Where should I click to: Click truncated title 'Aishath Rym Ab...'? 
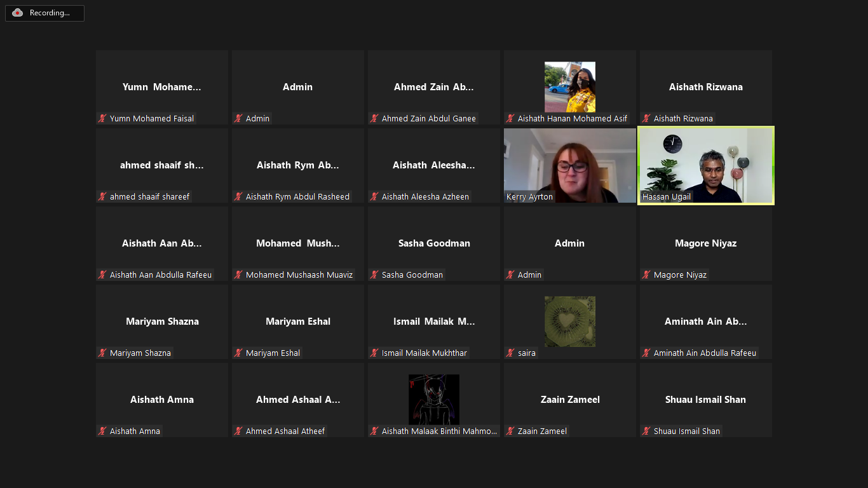298,165
